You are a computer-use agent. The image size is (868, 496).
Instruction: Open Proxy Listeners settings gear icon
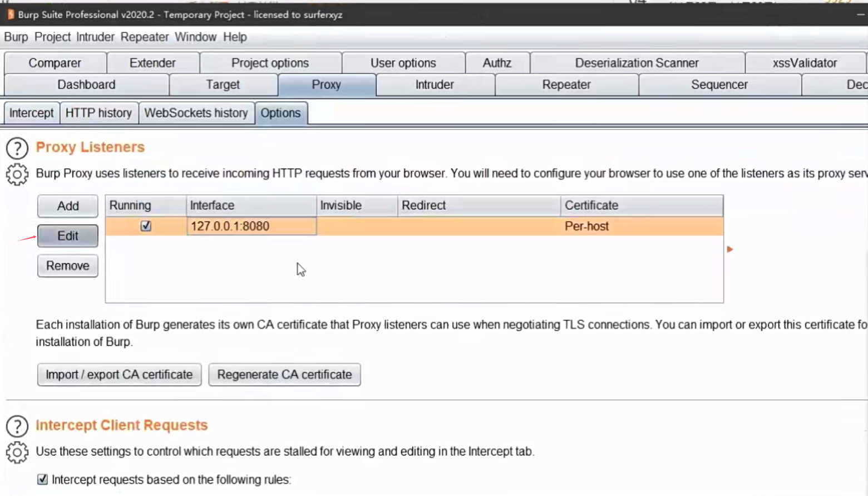[17, 175]
